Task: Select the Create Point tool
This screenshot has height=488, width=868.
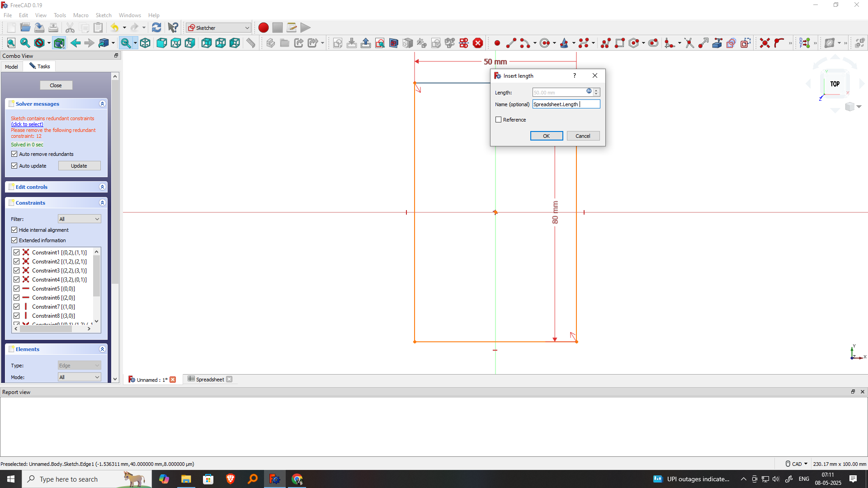Action: [497, 43]
